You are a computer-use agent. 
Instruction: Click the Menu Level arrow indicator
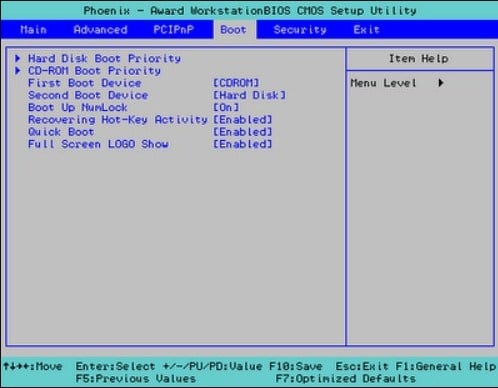pos(441,83)
